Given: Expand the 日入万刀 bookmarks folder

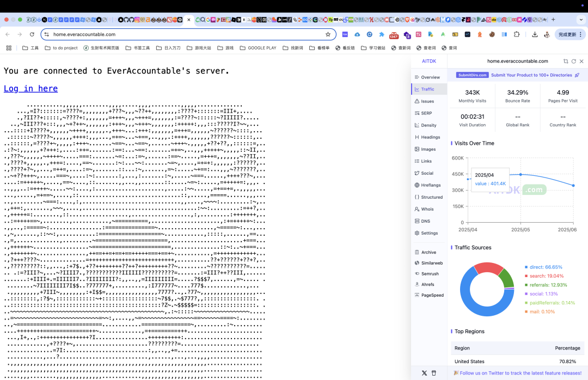Looking at the screenshot, I should 168,48.
